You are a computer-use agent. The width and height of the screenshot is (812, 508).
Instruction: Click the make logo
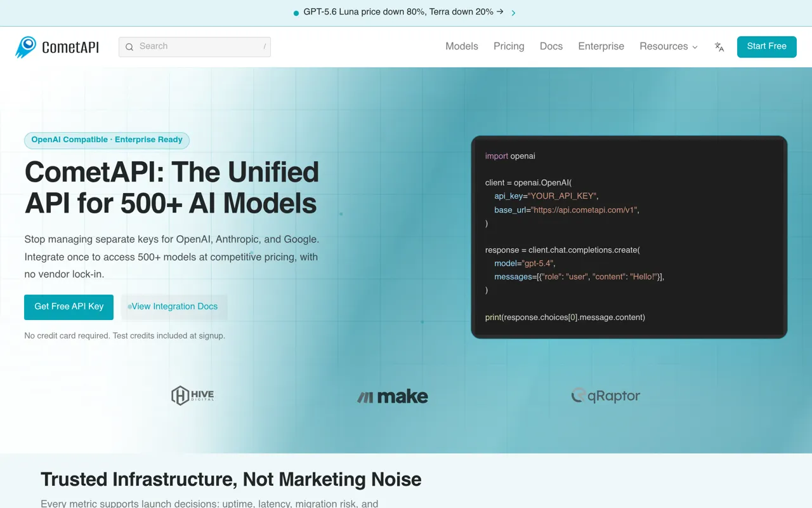[392, 397]
